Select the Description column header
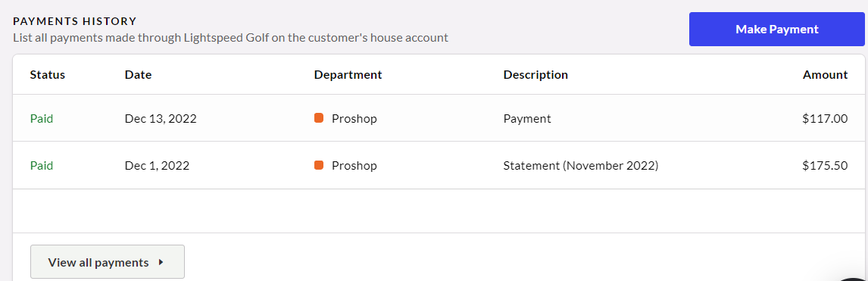Viewport: 868px width, 281px height. [x=535, y=75]
